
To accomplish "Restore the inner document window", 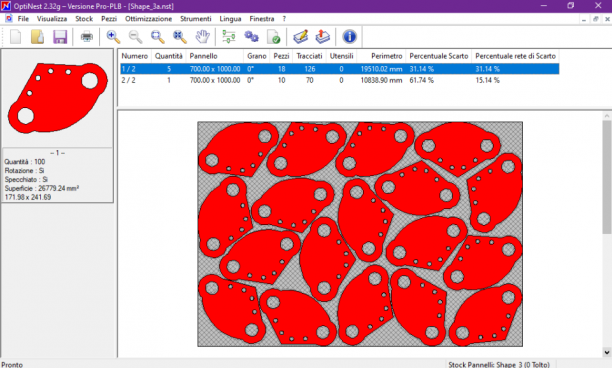I will pos(596,19).
